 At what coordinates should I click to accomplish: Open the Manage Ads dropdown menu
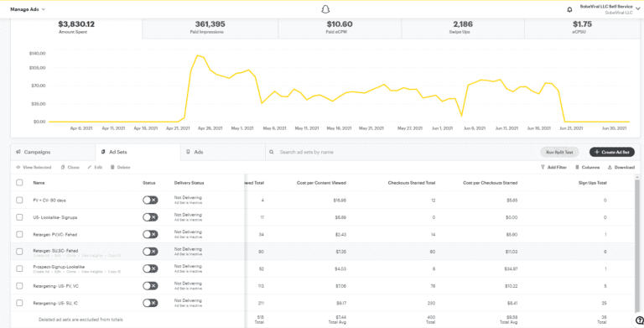tap(28, 9)
